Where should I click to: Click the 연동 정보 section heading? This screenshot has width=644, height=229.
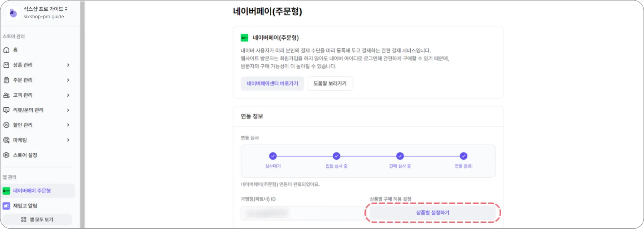point(252,116)
